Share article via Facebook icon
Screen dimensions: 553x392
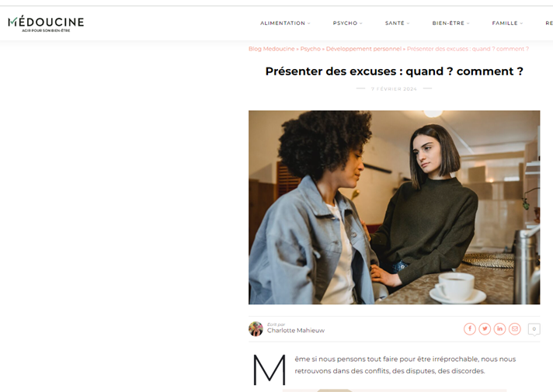pyautogui.click(x=470, y=329)
